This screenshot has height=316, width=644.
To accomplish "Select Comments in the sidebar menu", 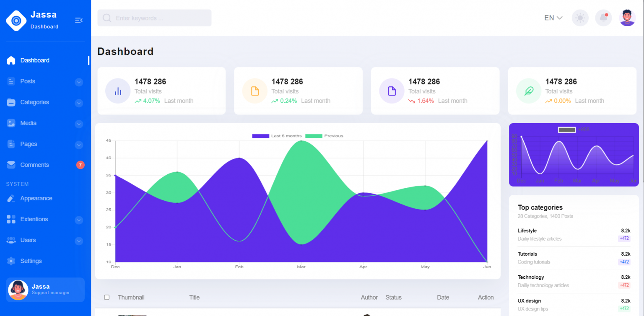I will point(34,165).
